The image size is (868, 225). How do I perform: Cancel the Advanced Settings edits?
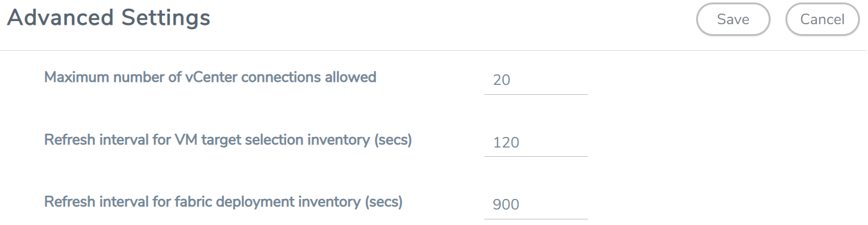[822, 19]
